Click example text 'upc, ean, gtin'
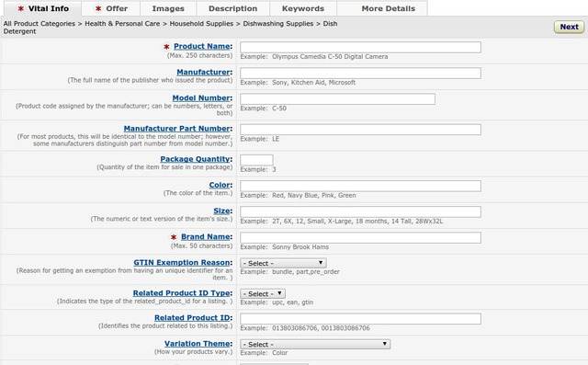This screenshot has height=365, width=588. [x=292, y=302]
